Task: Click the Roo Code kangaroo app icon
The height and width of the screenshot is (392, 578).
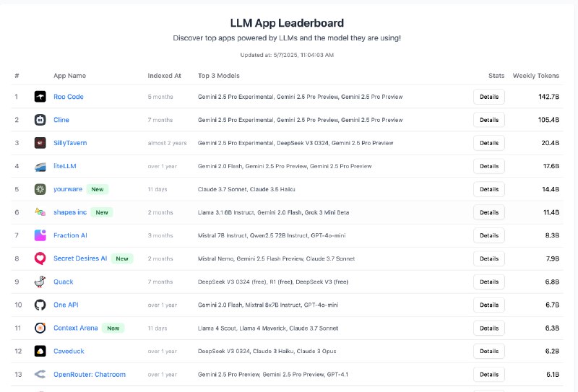Action: point(40,97)
